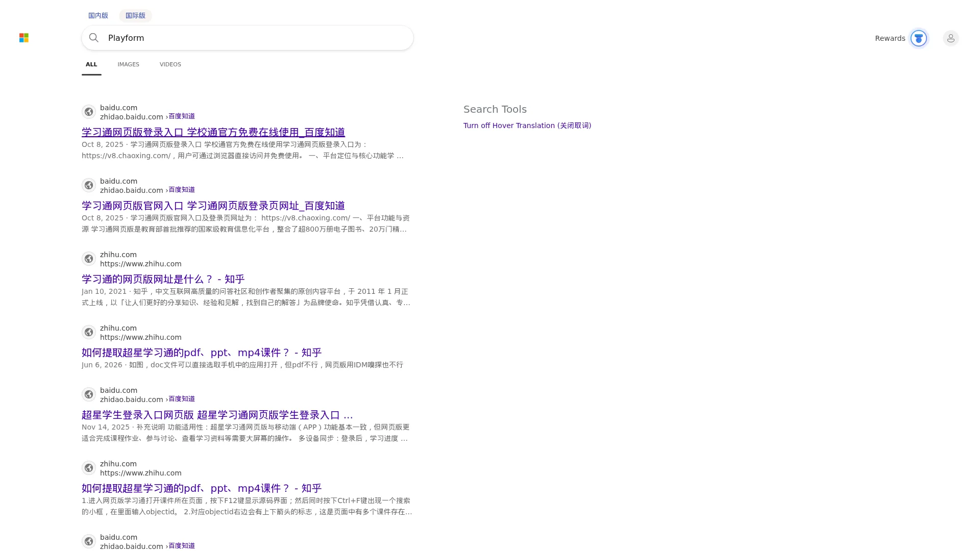The image size is (980, 551).
Task: Click globe icon beside 学习通网页版官网入口 result
Action: (x=89, y=185)
